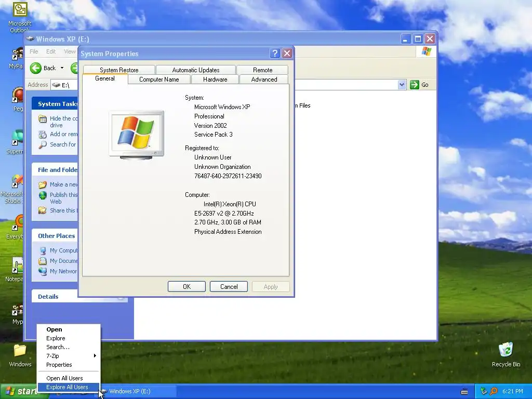Click the help question mark button

[x=275, y=54]
